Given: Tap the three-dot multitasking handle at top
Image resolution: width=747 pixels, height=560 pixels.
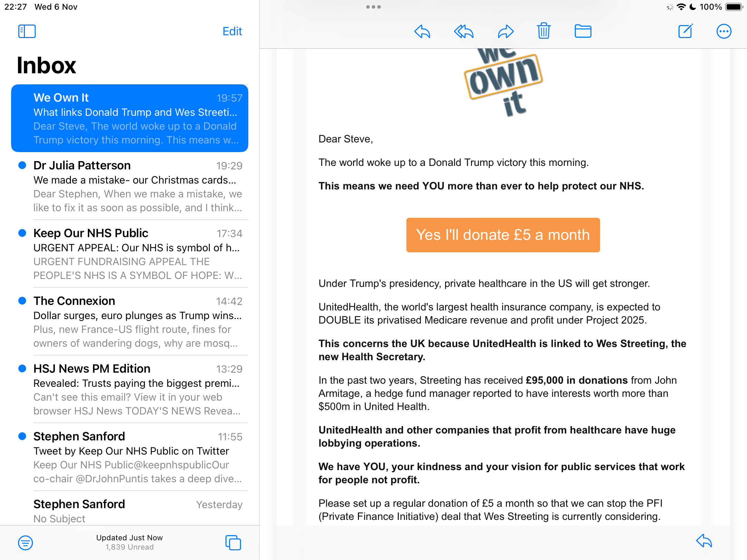Looking at the screenshot, I should pyautogui.click(x=373, y=7).
